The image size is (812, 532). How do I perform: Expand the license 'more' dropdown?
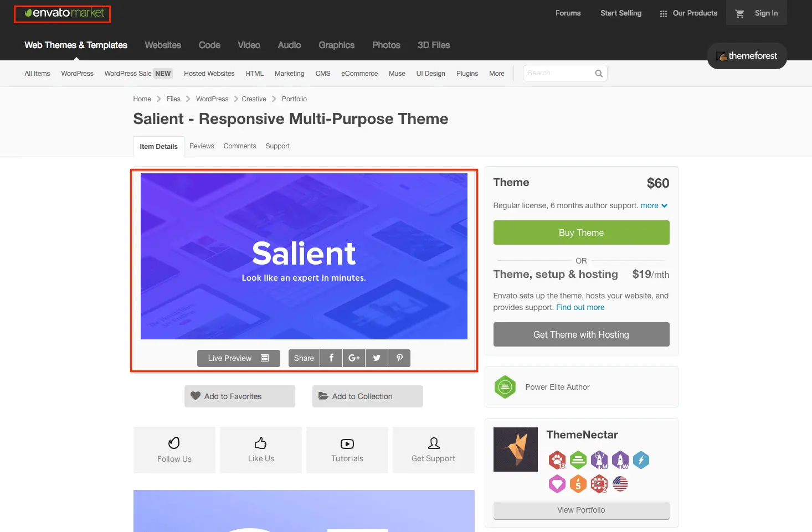(654, 205)
